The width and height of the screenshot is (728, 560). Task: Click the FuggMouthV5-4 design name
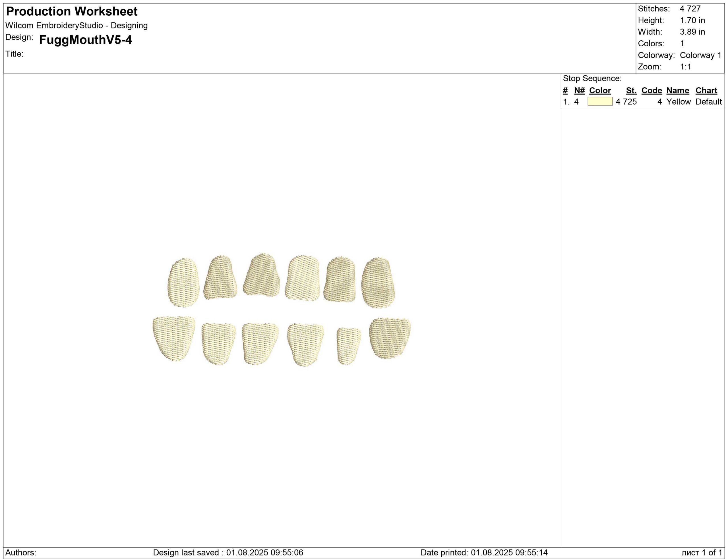tap(85, 40)
